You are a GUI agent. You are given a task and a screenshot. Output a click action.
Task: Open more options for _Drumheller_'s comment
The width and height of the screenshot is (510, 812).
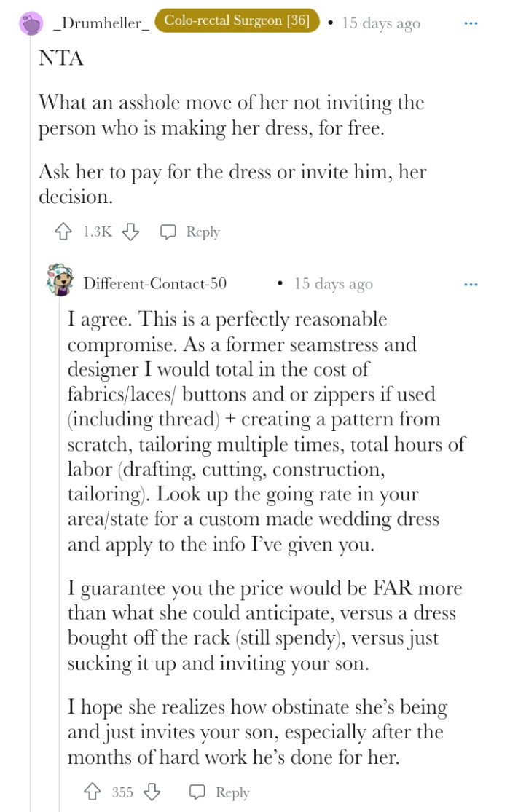[471, 23]
